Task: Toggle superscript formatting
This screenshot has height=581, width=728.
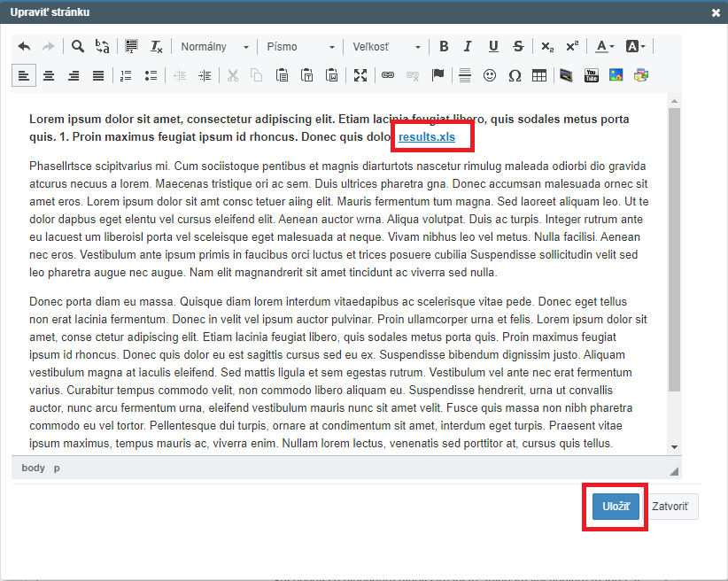Action: [572, 46]
